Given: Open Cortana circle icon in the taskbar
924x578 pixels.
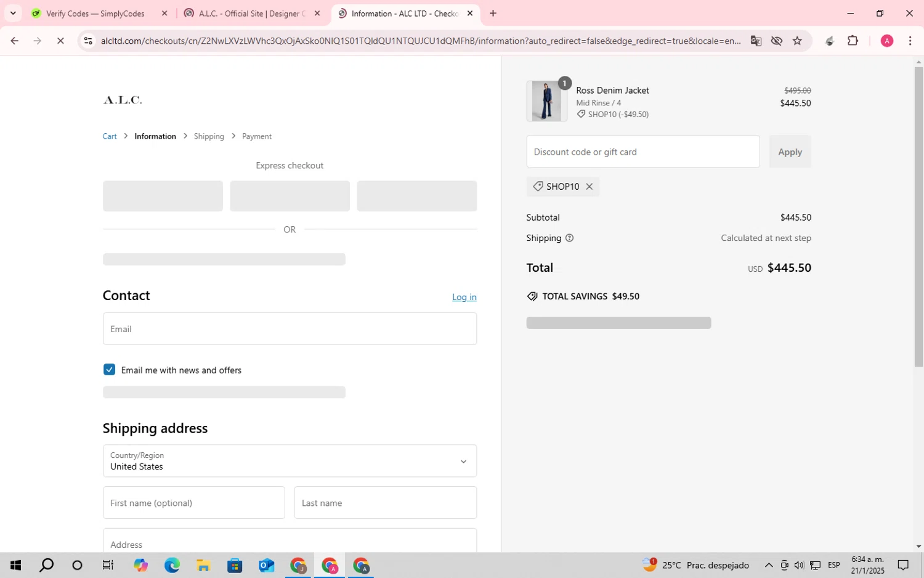Looking at the screenshot, I should [77, 565].
